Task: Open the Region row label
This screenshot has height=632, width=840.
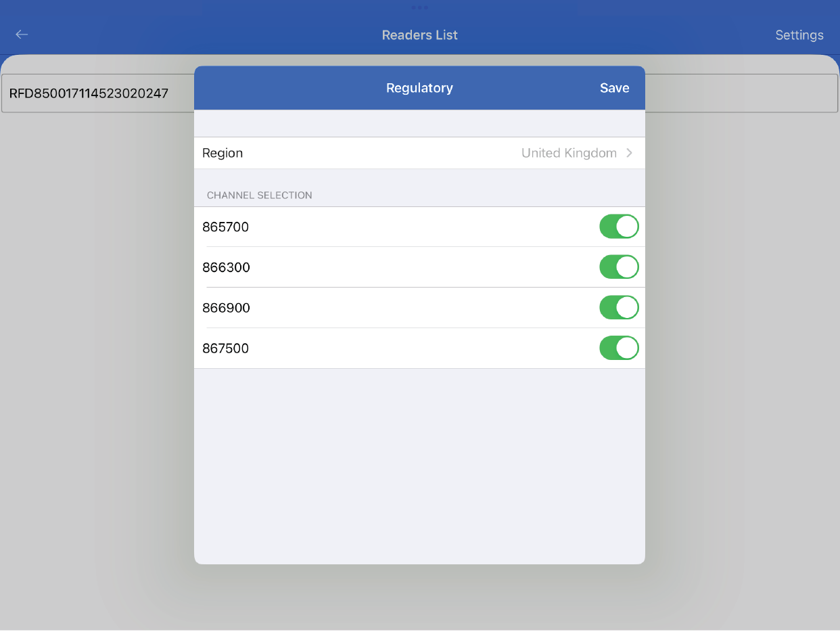Action: tap(223, 153)
